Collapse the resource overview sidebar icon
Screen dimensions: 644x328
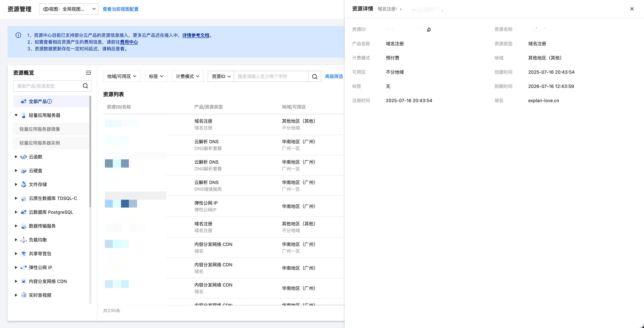(88, 73)
